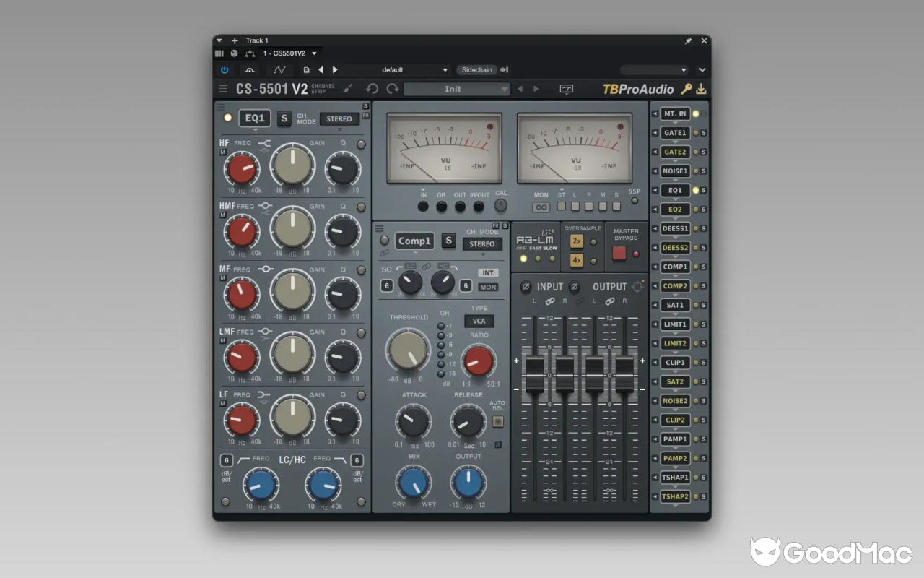Click the CAL. calibration knob
The width and height of the screenshot is (924, 578).
click(501, 205)
